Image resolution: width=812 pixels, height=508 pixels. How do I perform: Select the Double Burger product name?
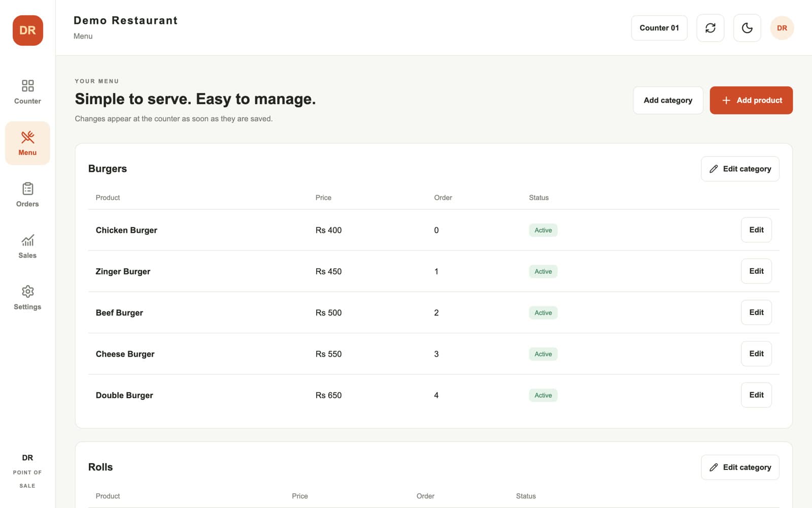[124, 395]
